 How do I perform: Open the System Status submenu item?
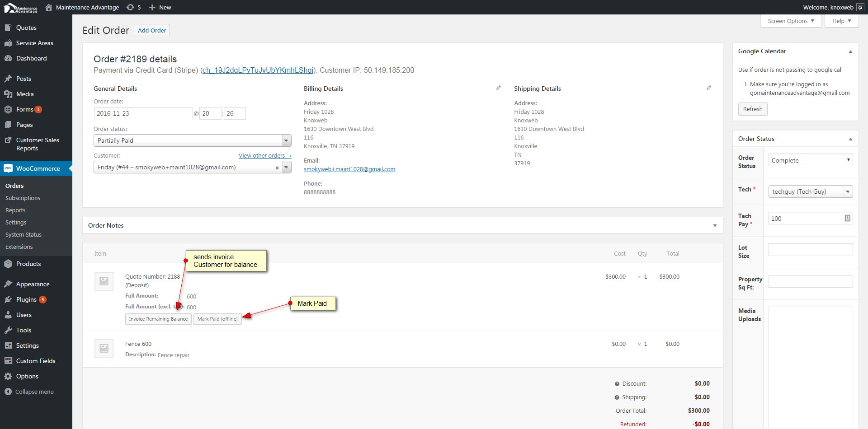point(24,234)
